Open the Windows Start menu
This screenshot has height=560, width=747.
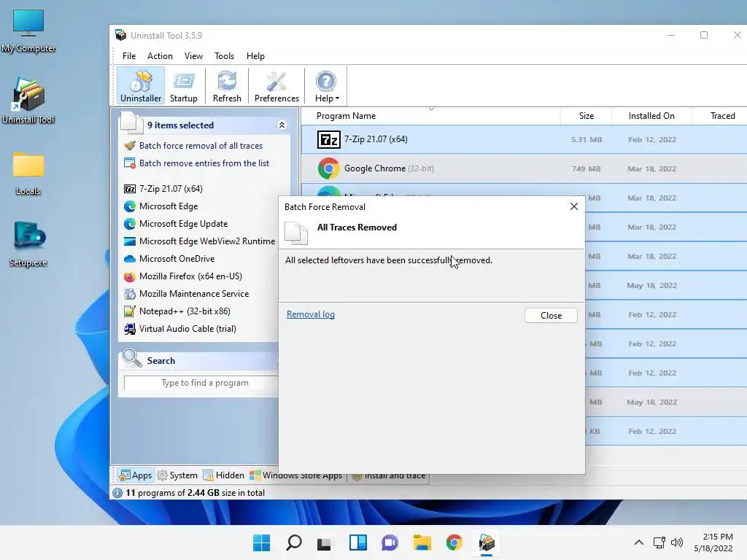pyautogui.click(x=261, y=542)
